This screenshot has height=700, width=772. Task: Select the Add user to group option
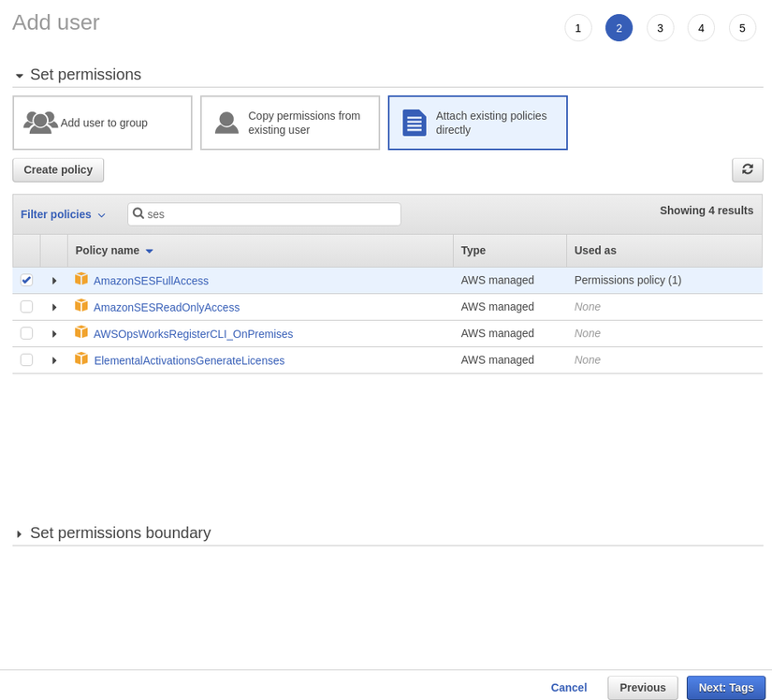[x=102, y=123]
